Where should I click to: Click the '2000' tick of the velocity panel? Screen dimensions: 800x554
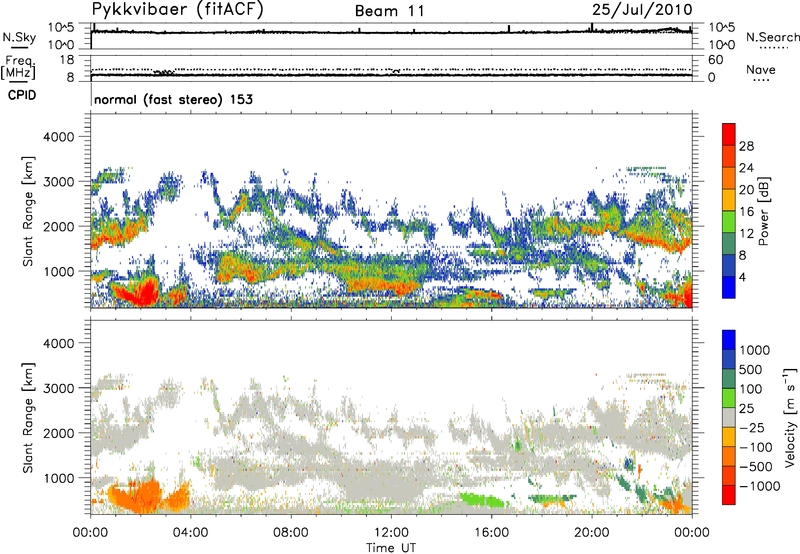(x=58, y=433)
